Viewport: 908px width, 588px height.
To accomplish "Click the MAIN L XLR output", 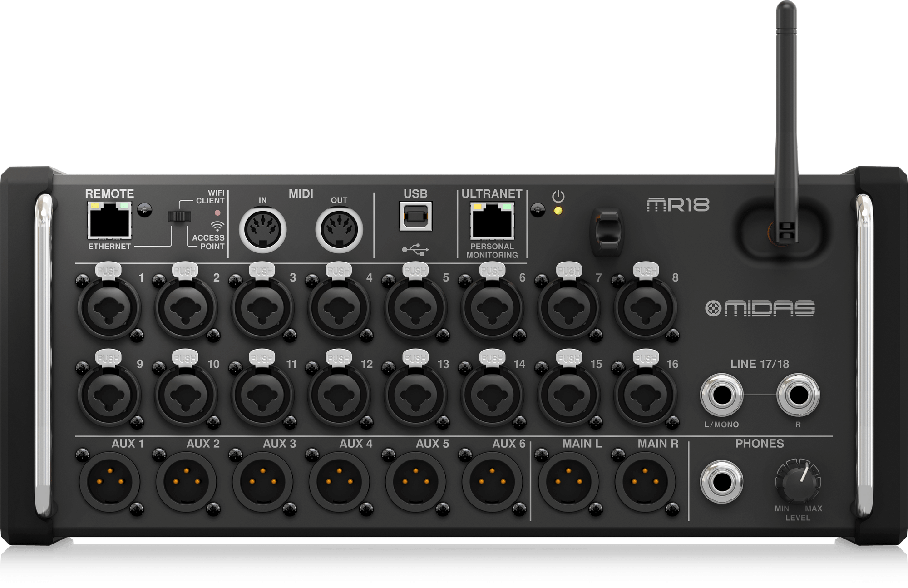I will tap(569, 482).
